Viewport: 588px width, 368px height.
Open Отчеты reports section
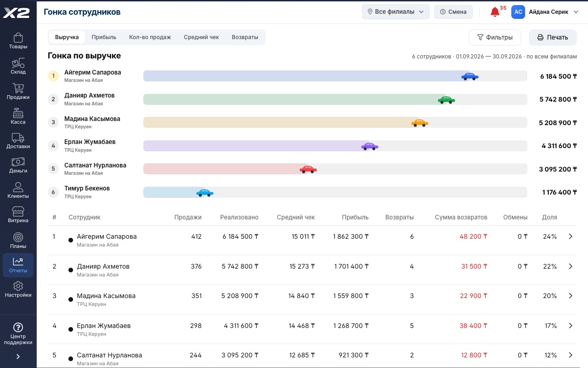coord(18,265)
